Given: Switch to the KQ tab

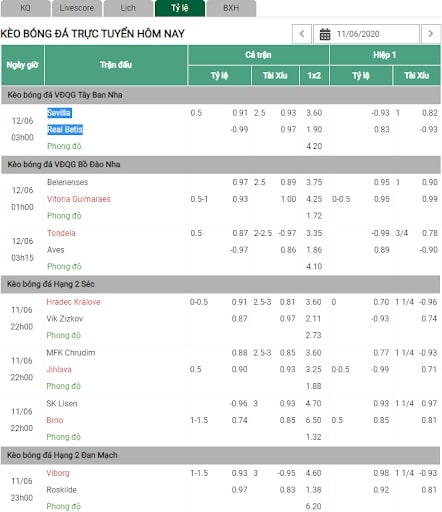Looking at the screenshot, I should click(25, 8).
